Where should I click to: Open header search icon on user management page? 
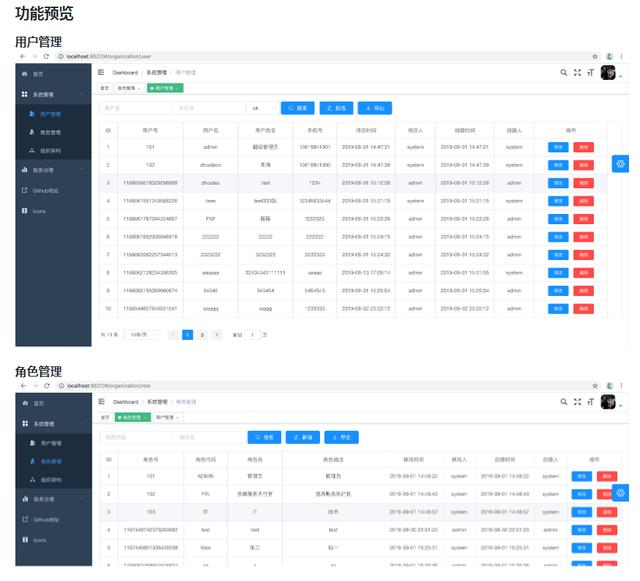point(564,73)
